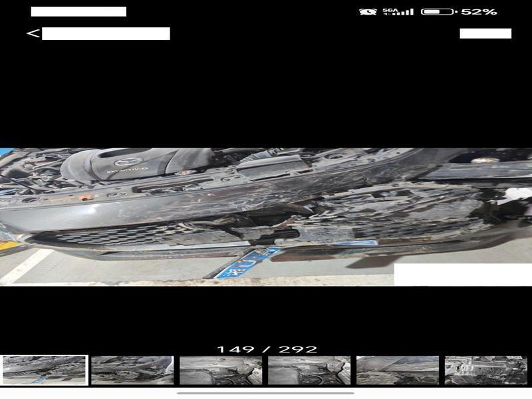Tap the home gesture bar at bottom

coord(266,393)
